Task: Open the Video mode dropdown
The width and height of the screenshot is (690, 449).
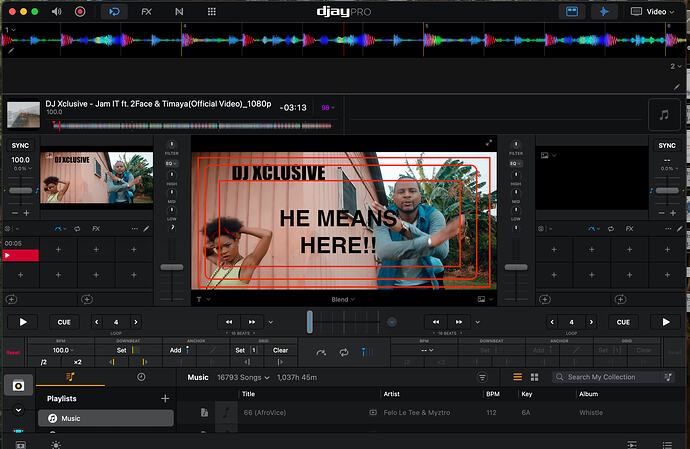Action: pyautogui.click(x=652, y=12)
